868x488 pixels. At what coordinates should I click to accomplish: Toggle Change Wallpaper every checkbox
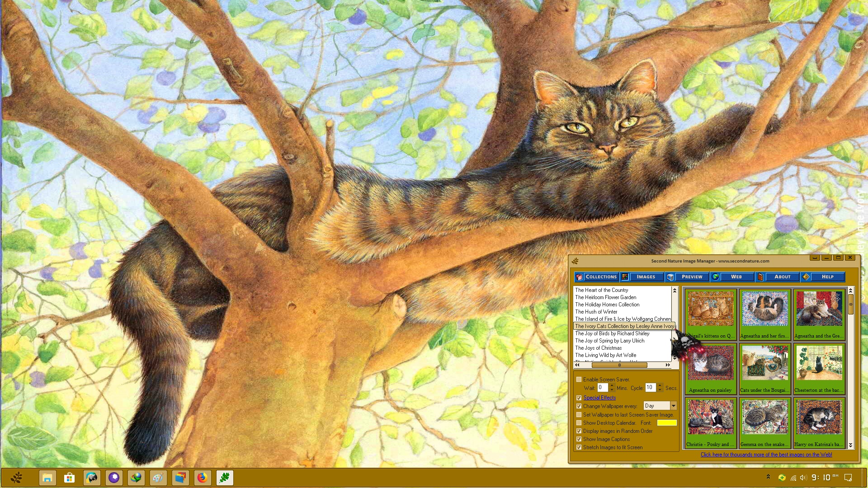point(579,406)
